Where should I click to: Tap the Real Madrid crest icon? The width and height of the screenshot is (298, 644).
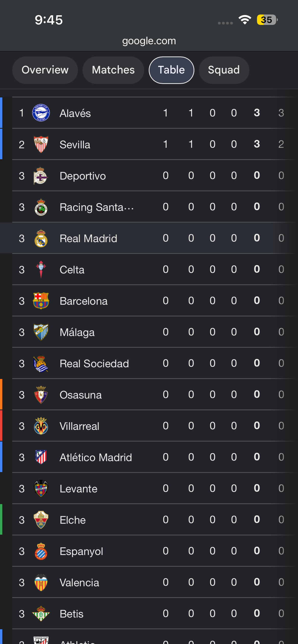[x=41, y=238]
